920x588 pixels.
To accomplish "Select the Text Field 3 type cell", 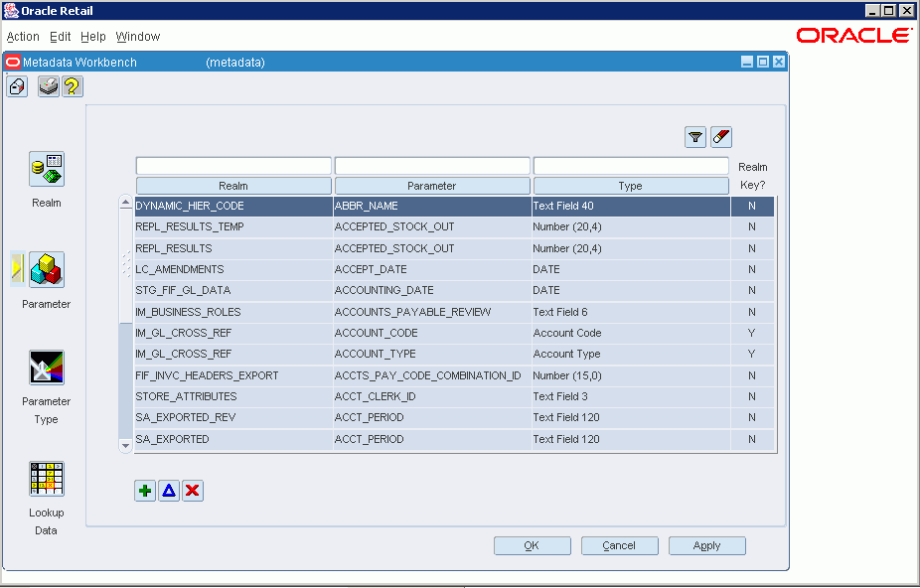I will [x=631, y=396].
